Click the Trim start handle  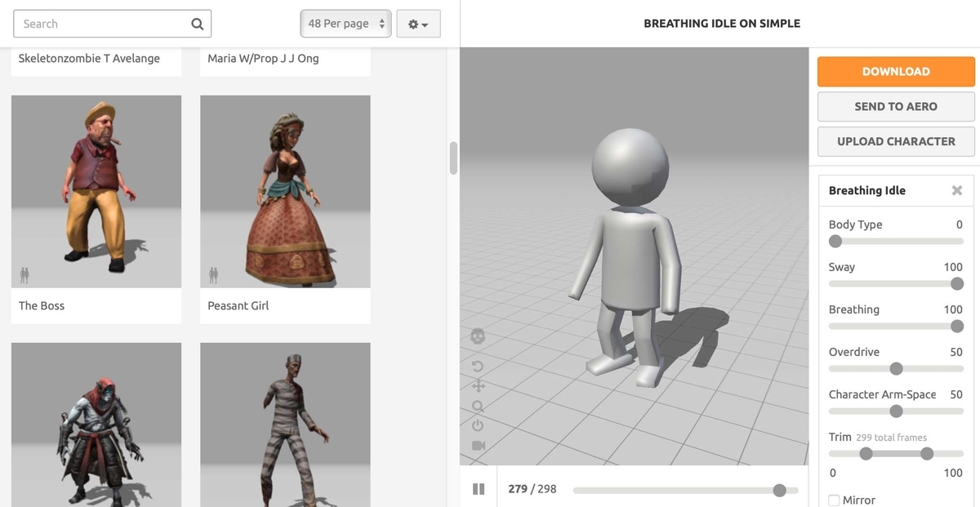866,453
